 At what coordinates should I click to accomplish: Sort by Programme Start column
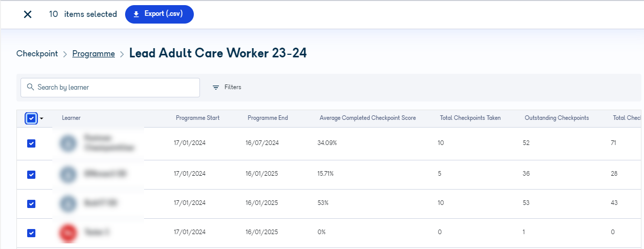click(x=197, y=118)
